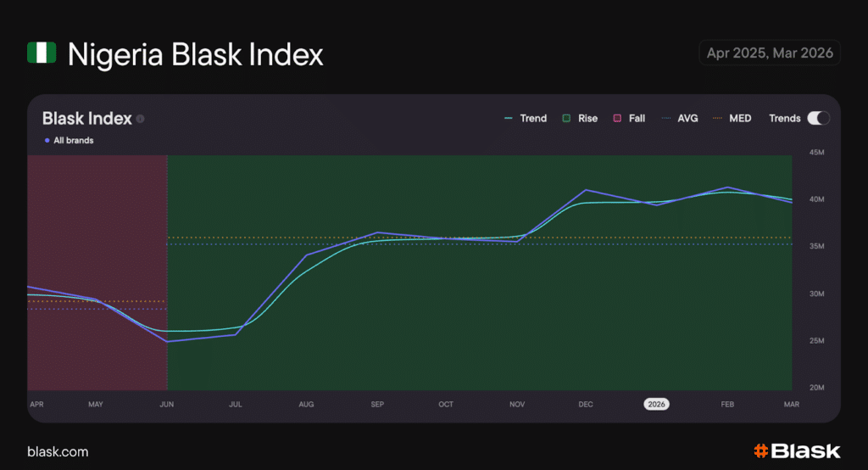Click the Nigeria Blask Index title
The image size is (868, 470).
click(195, 54)
